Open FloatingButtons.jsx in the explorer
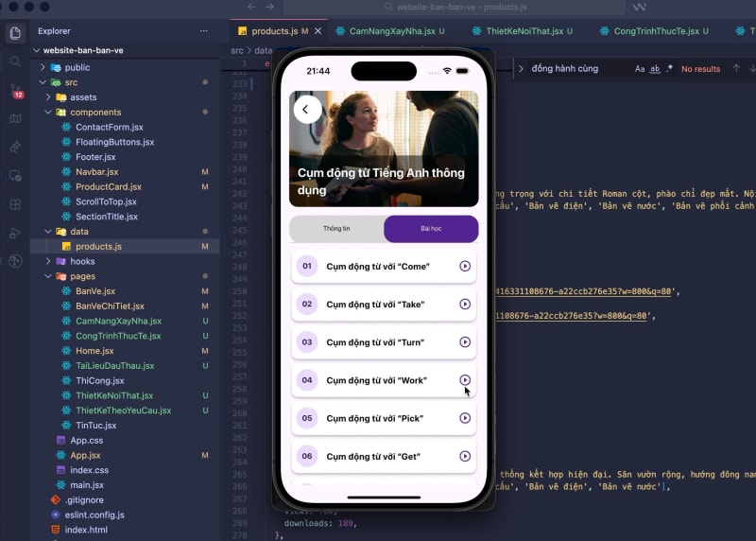 click(x=114, y=142)
